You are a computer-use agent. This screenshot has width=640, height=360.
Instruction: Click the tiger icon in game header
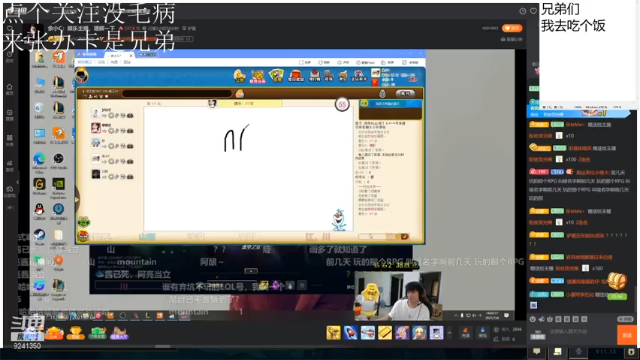pyautogui.click(x=258, y=76)
